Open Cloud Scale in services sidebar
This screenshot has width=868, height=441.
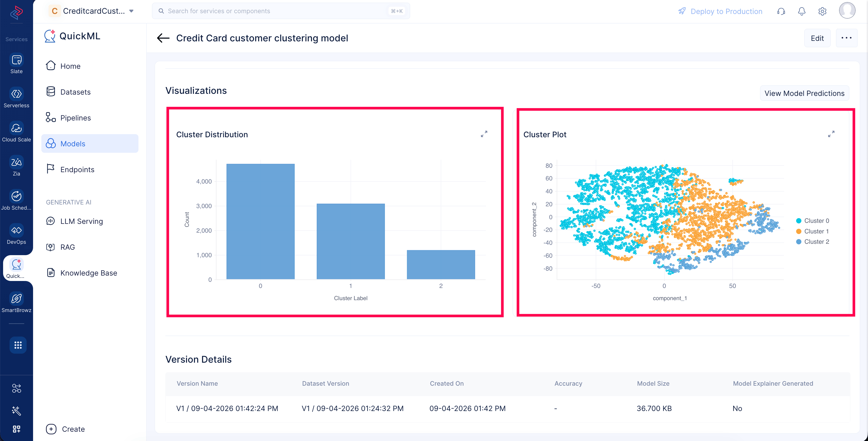point(17,132)
